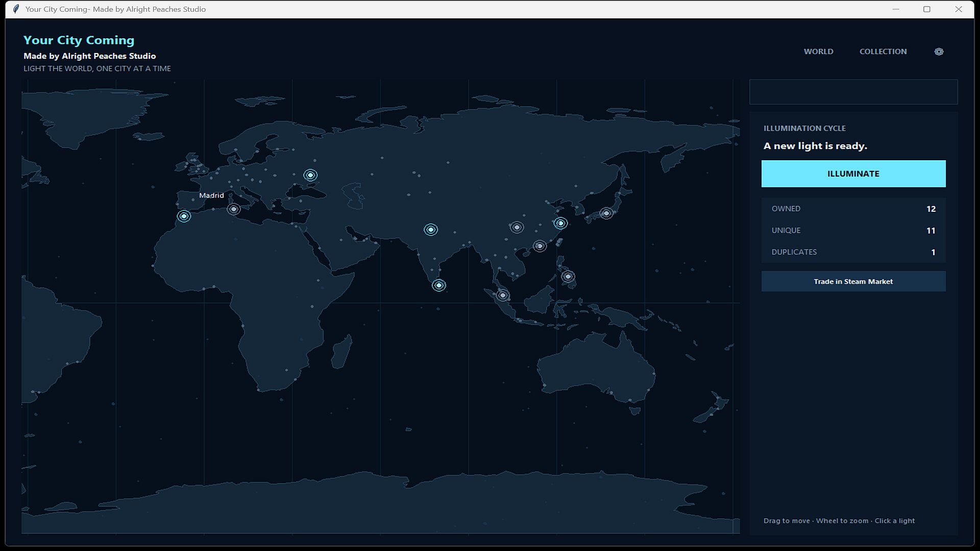Click the empty box above Illumination Cycle
Screen dimensions: 980x551
[x=853, y=92]
